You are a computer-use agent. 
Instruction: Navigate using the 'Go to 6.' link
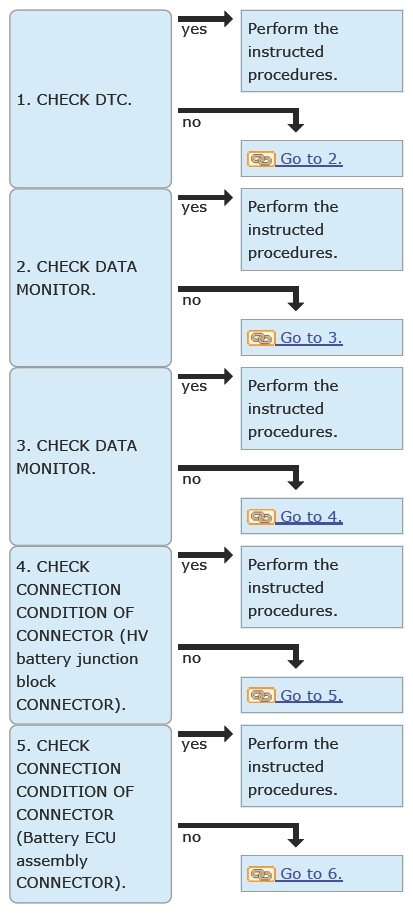coord(311,874)
